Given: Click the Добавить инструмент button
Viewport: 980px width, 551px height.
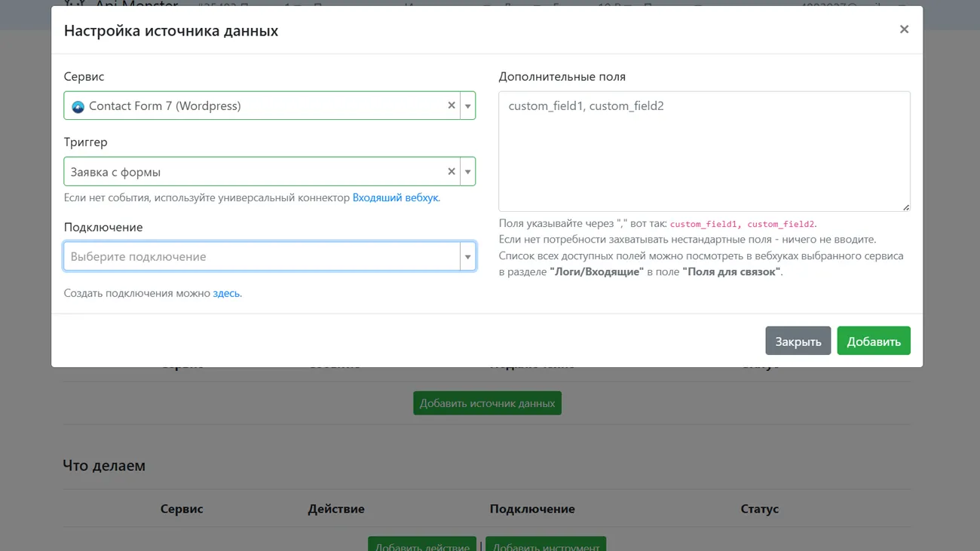Looking at the screenshot, I should click(546, 545).
